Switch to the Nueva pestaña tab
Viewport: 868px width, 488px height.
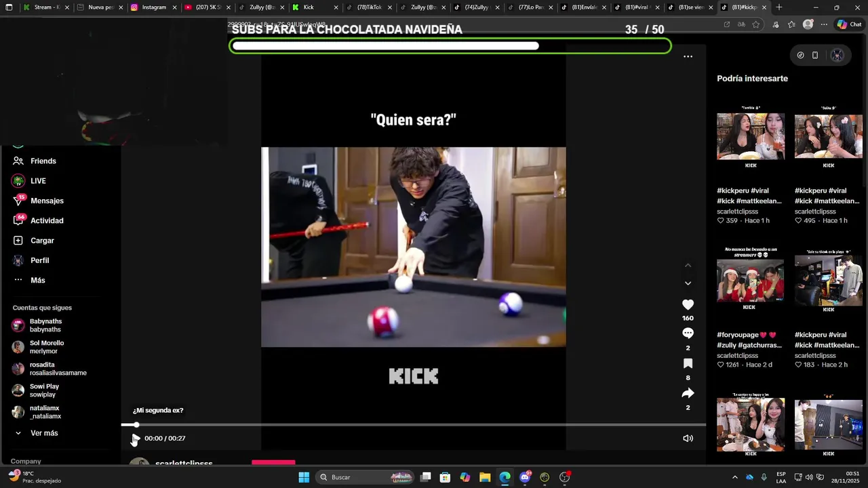pyautogui.click(x=99, y=7)
